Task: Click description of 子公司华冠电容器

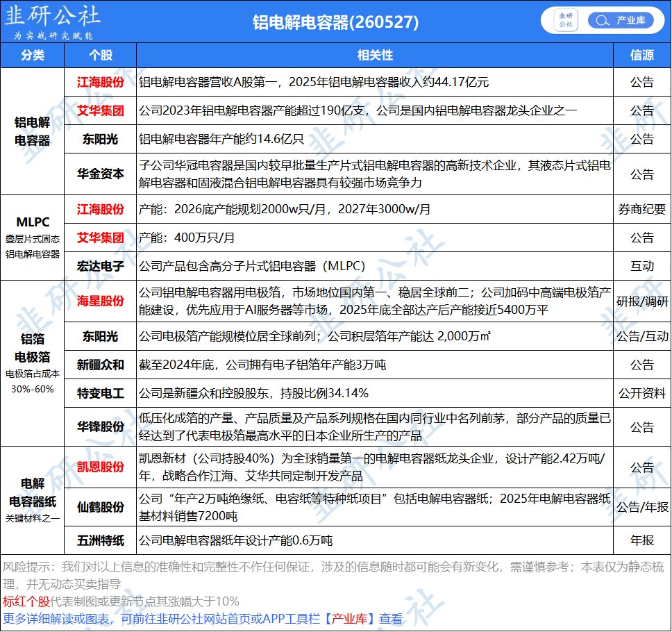Action: [x=375, y=174]
